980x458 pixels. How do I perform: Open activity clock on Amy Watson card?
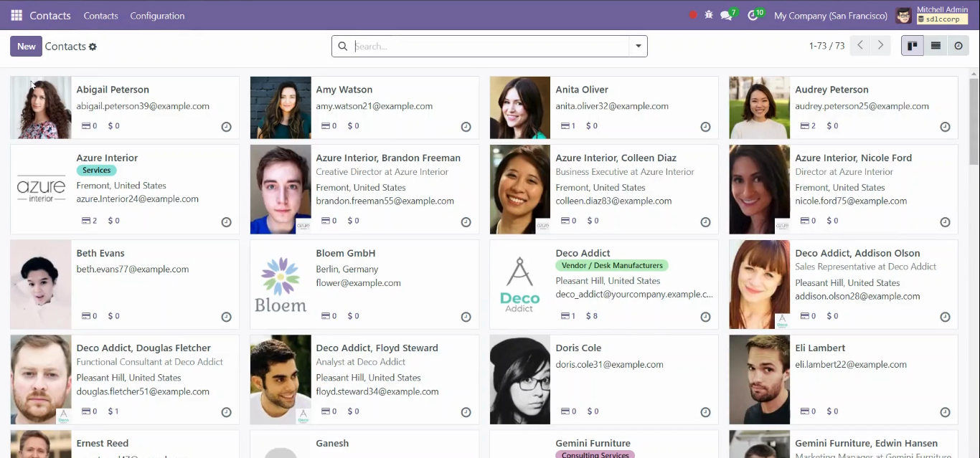pos(466,127)
